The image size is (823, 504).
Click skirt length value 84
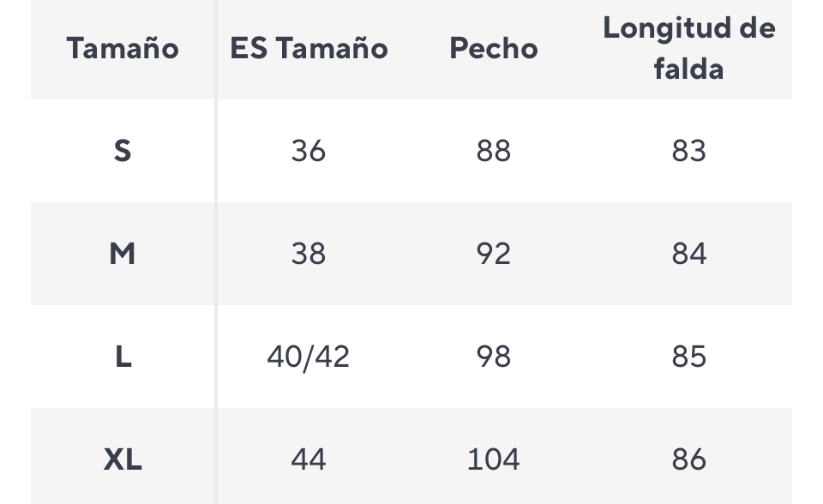(x=689, y=254)
